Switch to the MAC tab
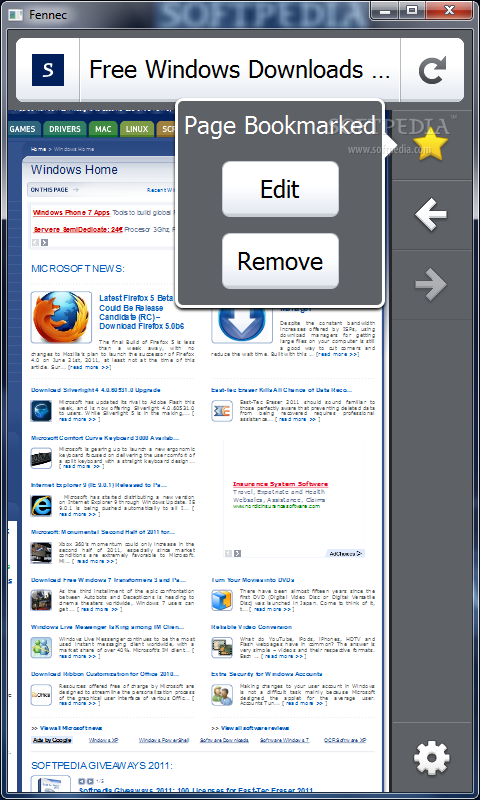 coord(104,129)
